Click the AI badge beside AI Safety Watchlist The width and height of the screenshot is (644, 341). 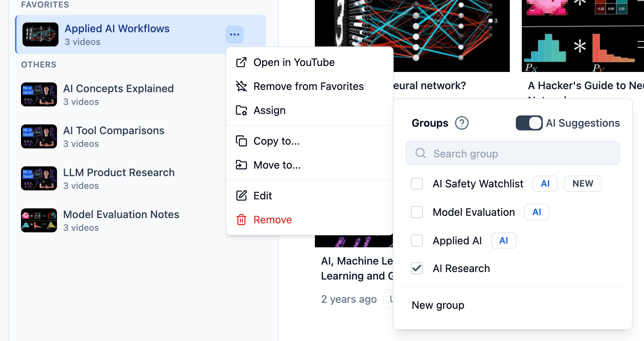coord(545,184)
